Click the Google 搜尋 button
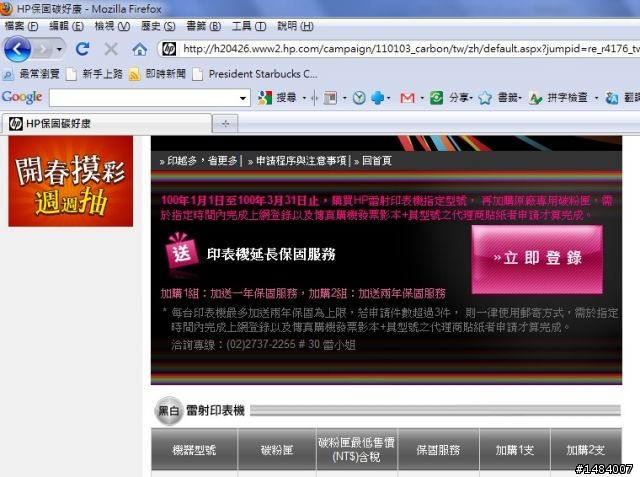 pos(277,98)
